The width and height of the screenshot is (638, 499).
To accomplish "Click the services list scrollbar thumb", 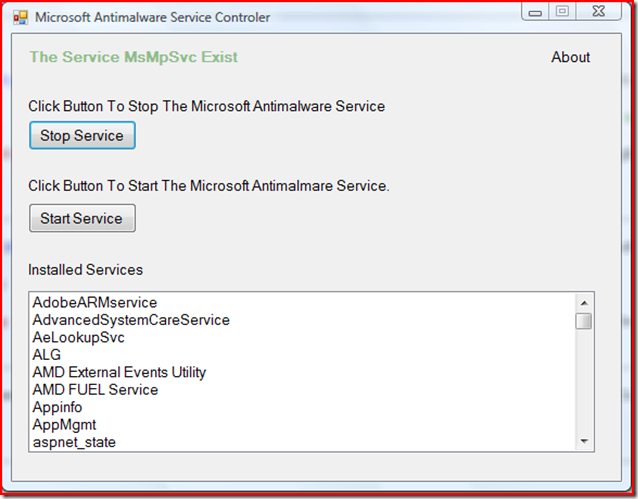I will 584,321.
